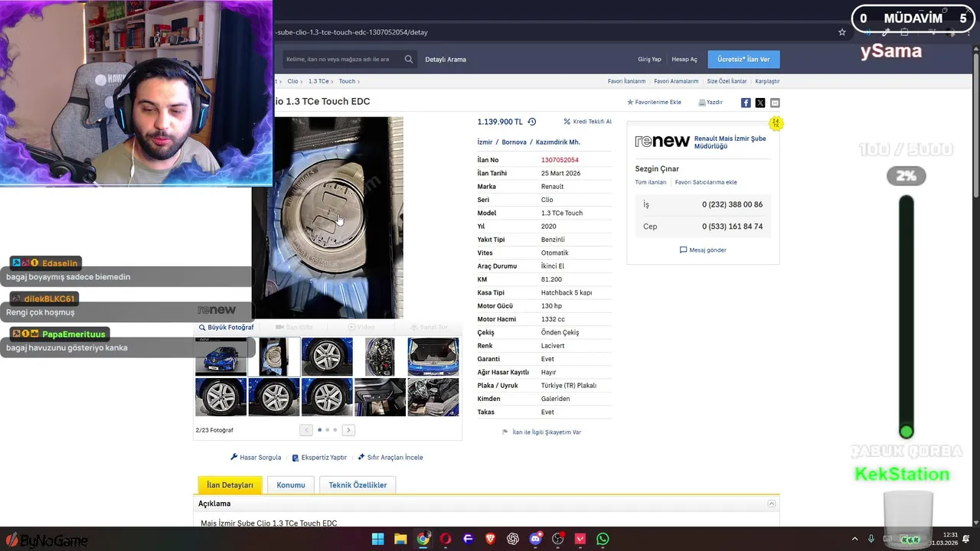Select the engine bay thumbnail
This screenshot has width=980, height=551.
click(381, 357)
